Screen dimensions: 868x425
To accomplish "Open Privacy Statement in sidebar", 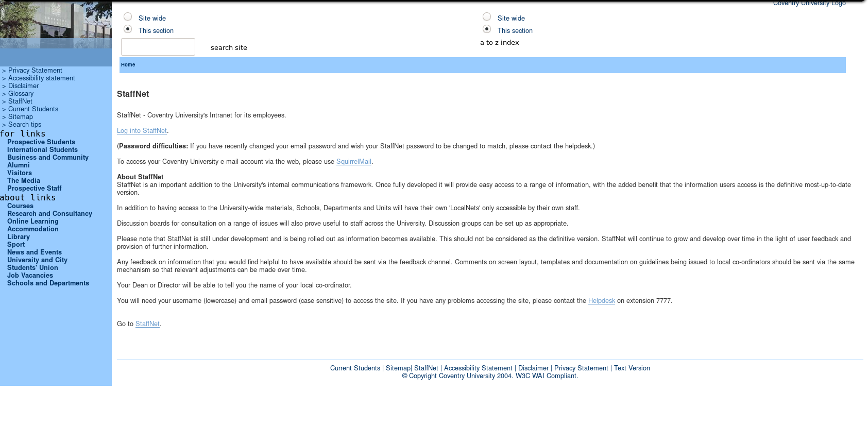I will pyautogui.click(x=35, y=71).
